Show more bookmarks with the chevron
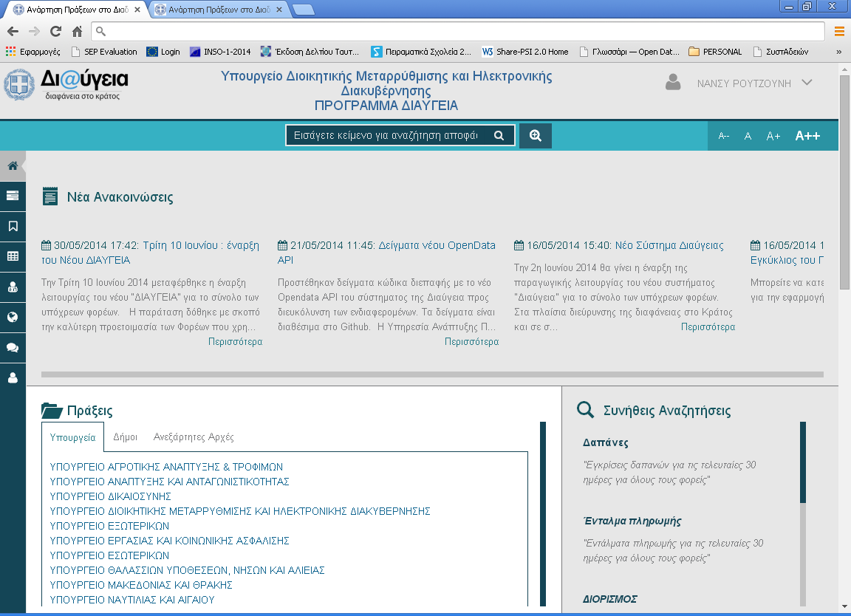The image size is (851, 616). coord(838,52)
